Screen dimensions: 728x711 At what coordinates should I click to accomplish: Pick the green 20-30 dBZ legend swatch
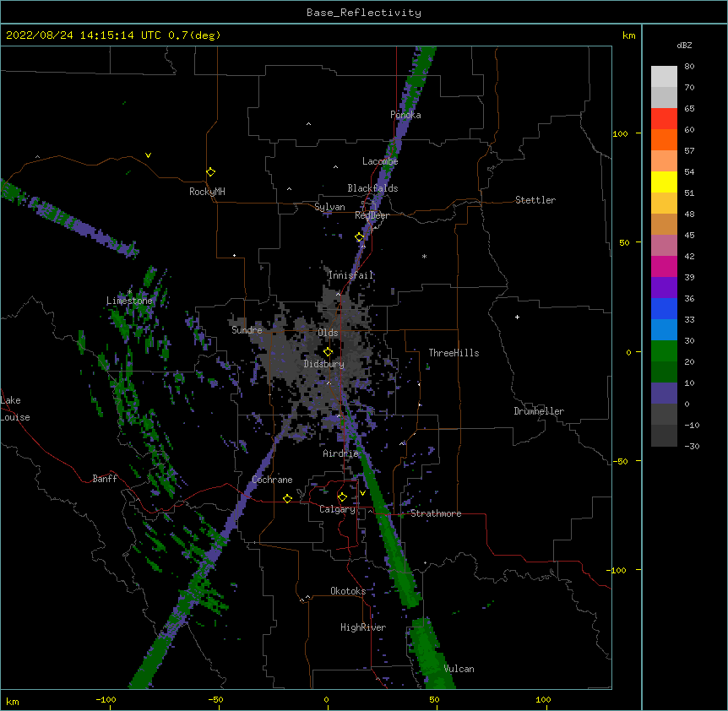(x=664, y=351)
